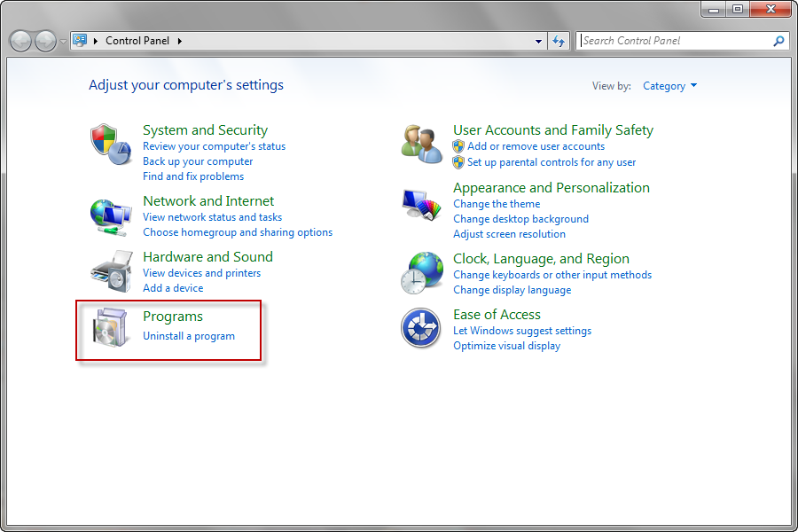This screenshot has width=798, height=532.
Task: Expand the arrow before Control Panel breadcrumb
Action: coord(96,41)
